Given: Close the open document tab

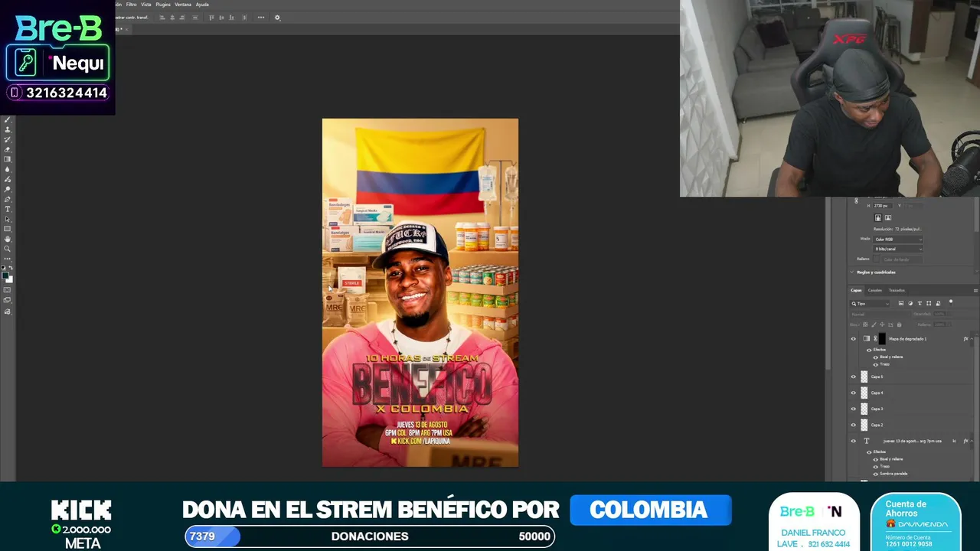Looking at the screenshot, I should pos(126,29).
